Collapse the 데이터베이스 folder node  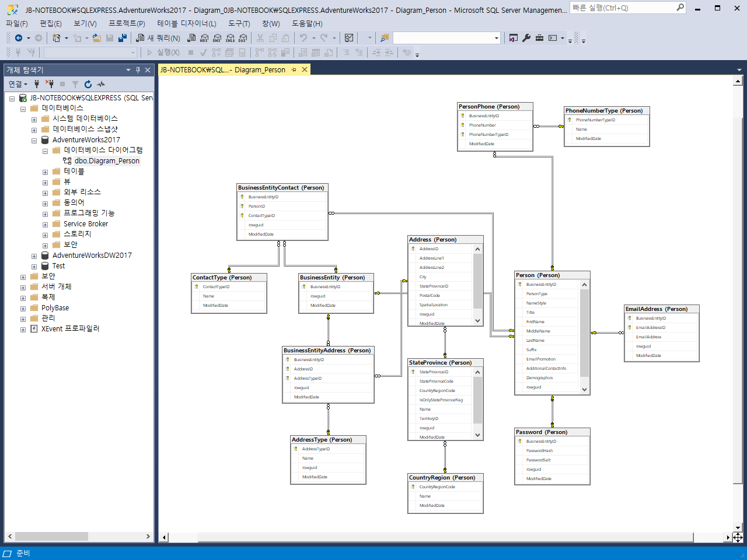coord(23,109)
